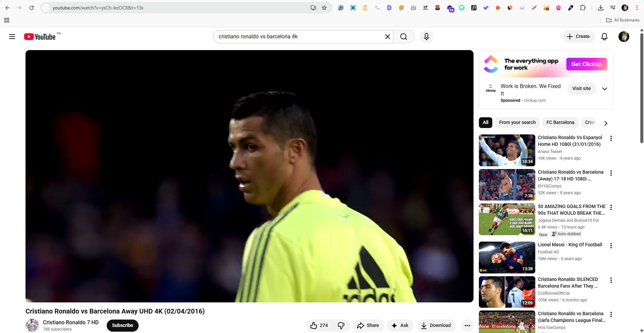Dislike the video with thumbs down

(341, 325)
